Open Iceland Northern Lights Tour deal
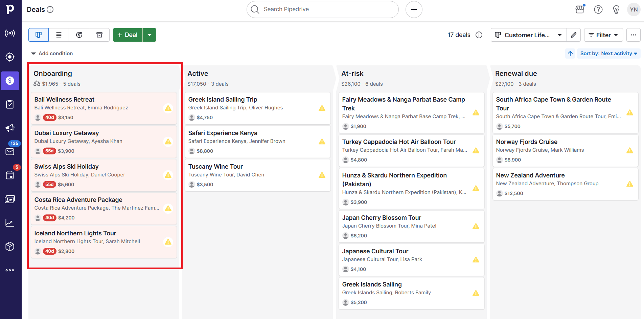The width and height of the screenshot is (644, 319). click(x=104, y=242)
